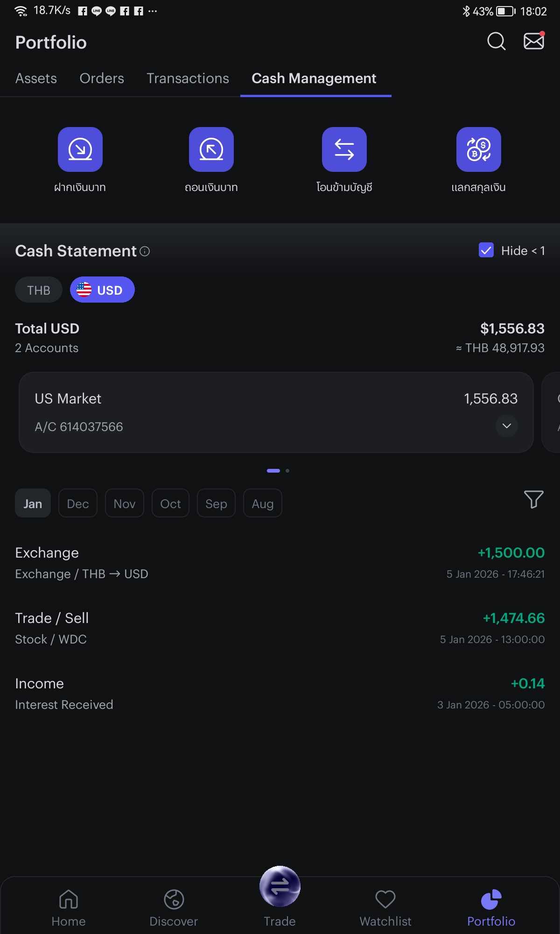Open the Orders tab
The width and height of the screenshot is (560, 934).
102,78
